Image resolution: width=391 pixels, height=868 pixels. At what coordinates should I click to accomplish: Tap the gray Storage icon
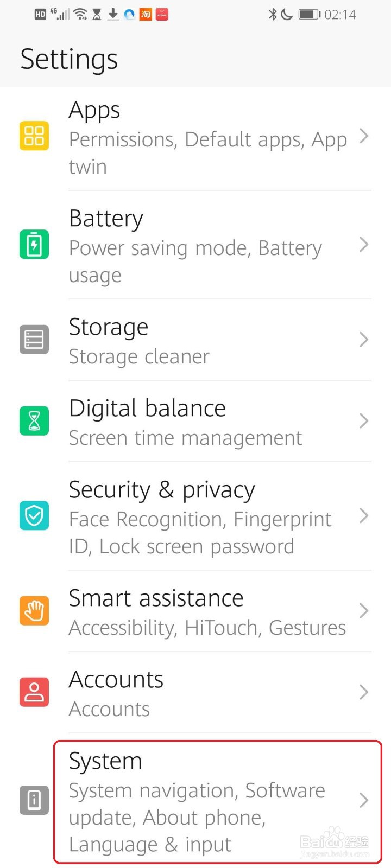(34, 340)
